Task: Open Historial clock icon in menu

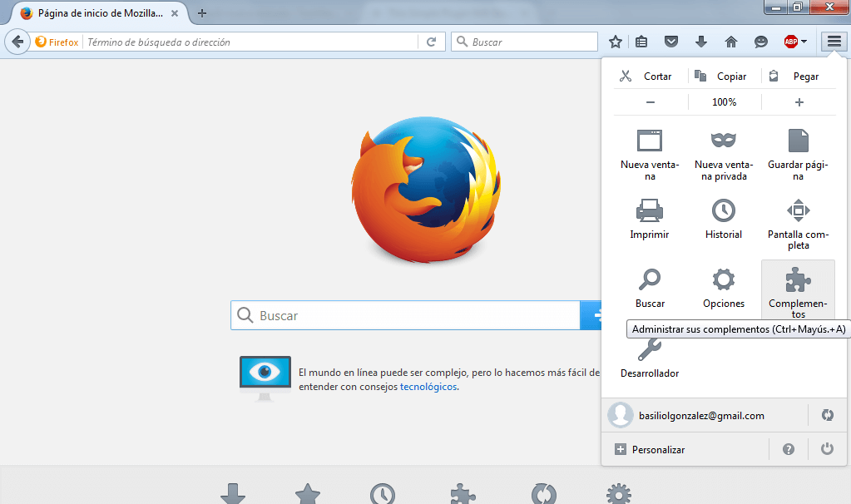Action: (x=723, y=210)
